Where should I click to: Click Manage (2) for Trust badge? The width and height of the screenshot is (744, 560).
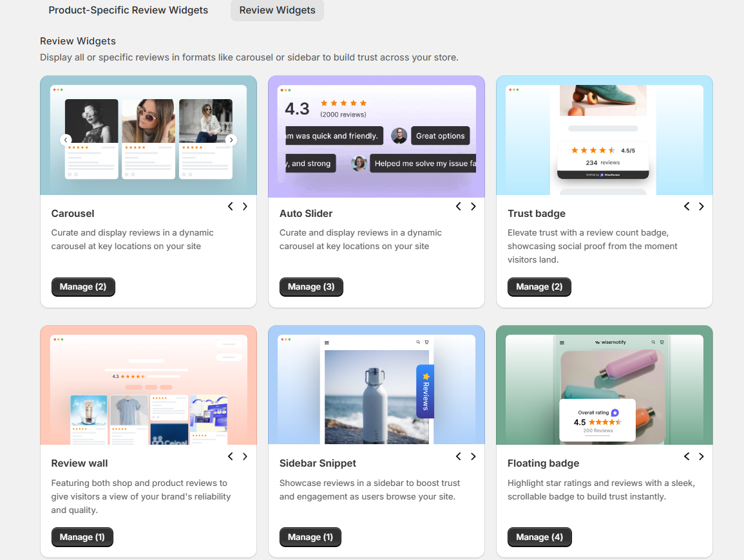[x=539, y=287]
